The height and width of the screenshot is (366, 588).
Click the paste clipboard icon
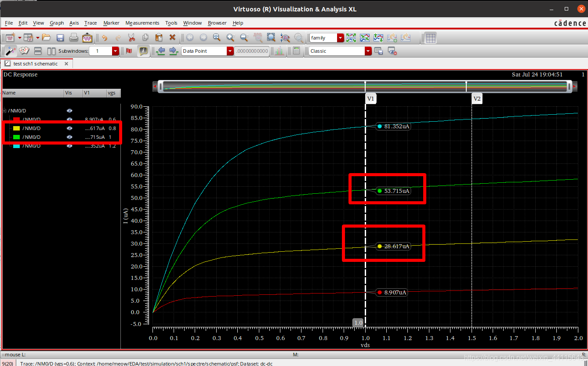tap(159, 38)
